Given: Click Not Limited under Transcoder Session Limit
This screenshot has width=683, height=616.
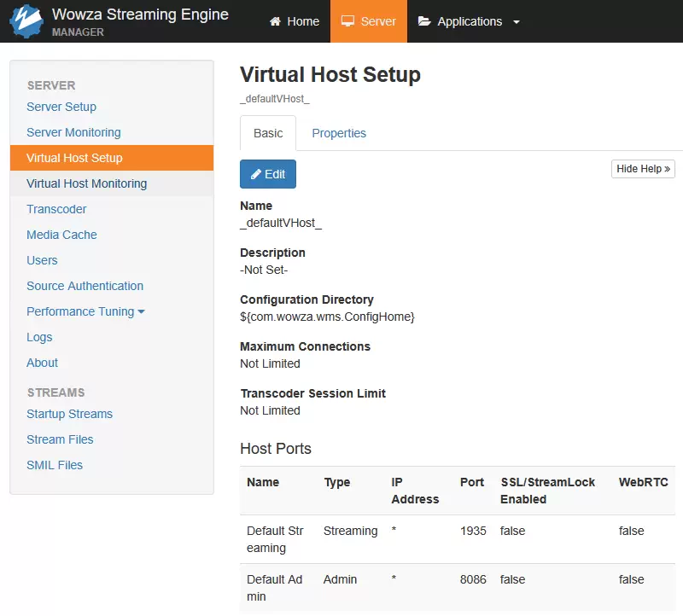Looking at the screenshot, I should coord(270,410).
